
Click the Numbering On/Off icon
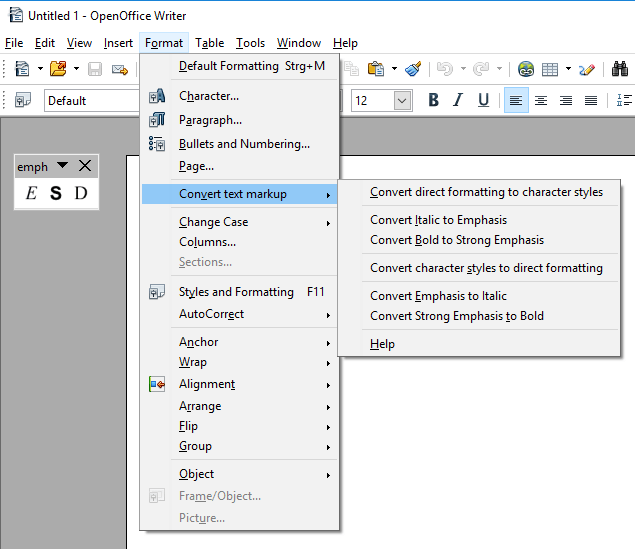(x=624, y=100)
